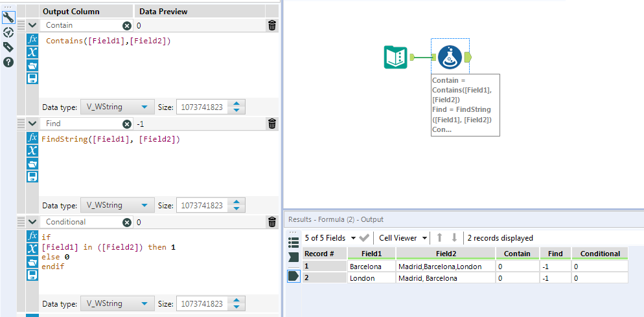Click the Conditional column header in results
This screenshot has width=644, height=317.
click(x=600, y=254)
